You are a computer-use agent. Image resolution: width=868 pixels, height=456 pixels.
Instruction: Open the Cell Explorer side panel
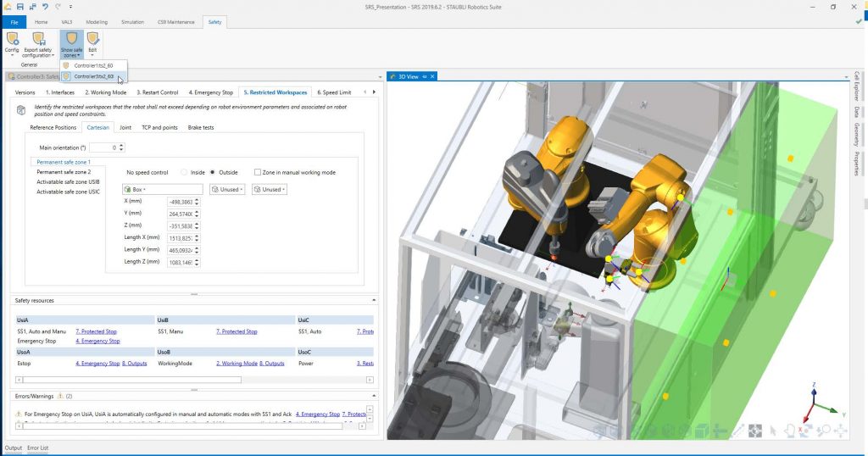[x=856, y=86]
